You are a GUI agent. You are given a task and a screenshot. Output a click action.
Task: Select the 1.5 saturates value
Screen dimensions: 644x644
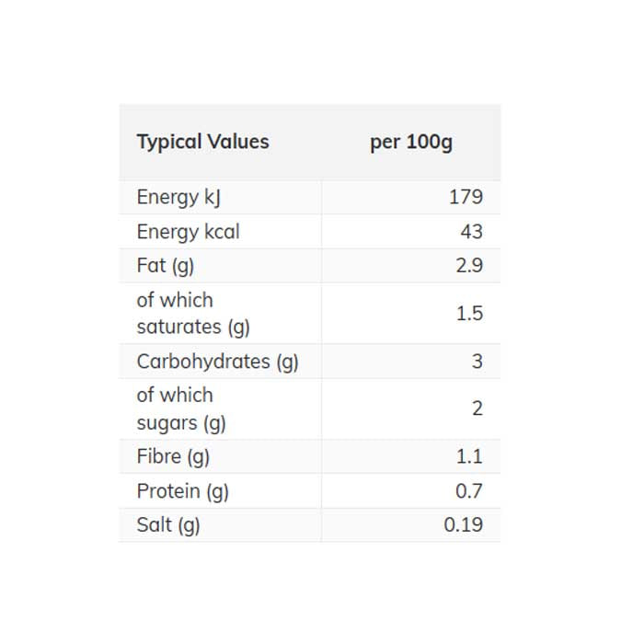click(x=469, y=313)
